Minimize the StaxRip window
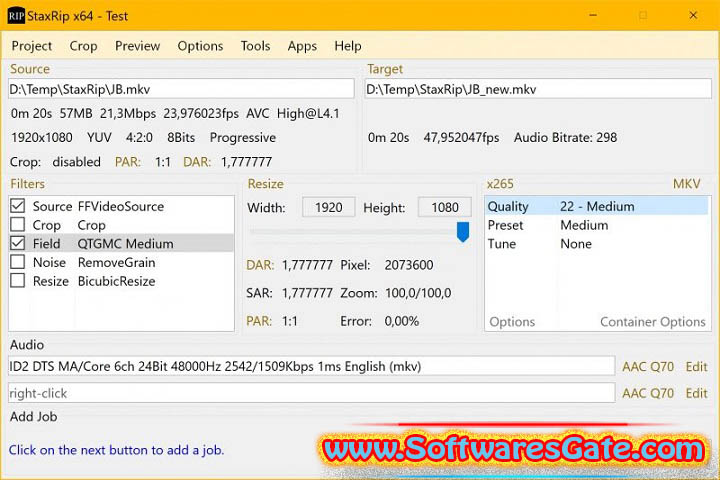Screen dimensions: 720x480 [593, 15]
